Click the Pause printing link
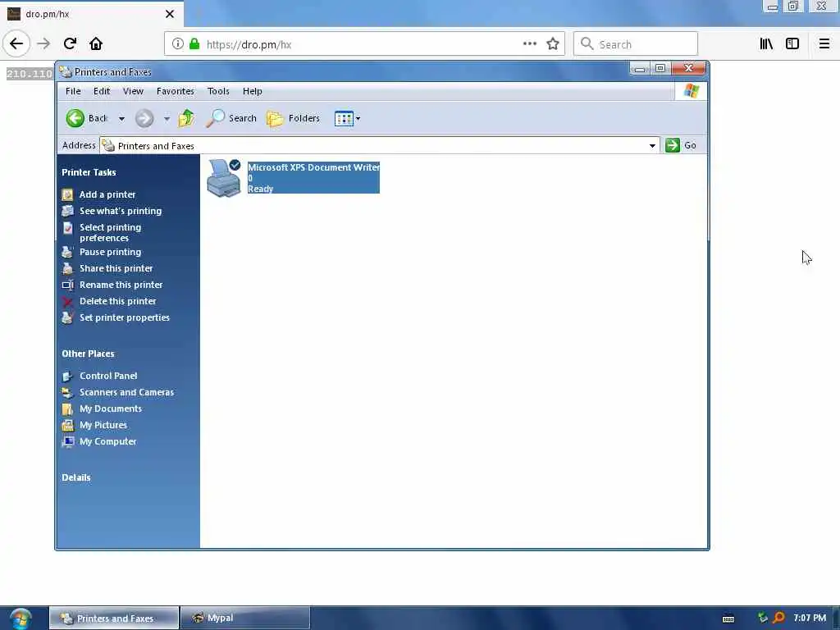The image size is (840, 630). (111, 252)
